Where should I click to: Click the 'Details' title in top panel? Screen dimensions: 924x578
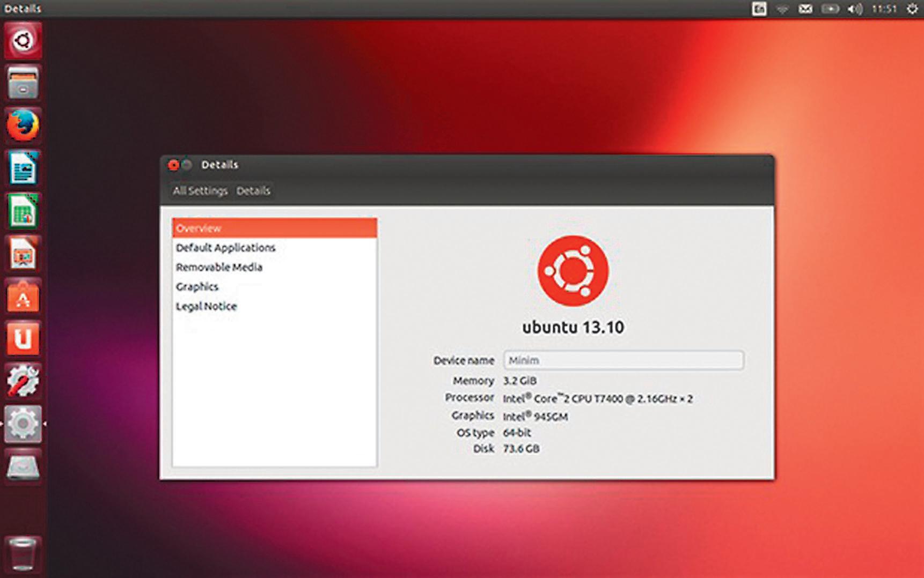pyautogui.click(x=22, y=9)
